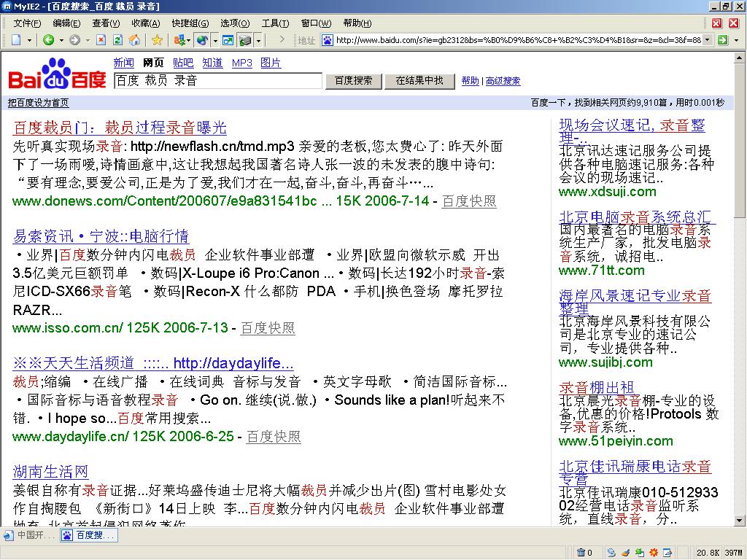Open the 贴吧 link above search box

click(183, 63)
